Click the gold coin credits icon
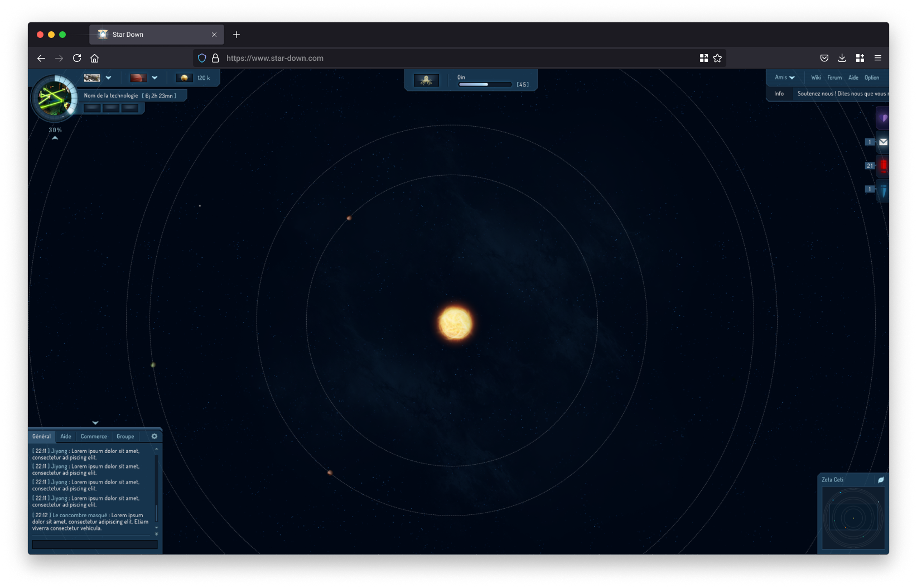917x588 pixels. click(x=184, y=78)
